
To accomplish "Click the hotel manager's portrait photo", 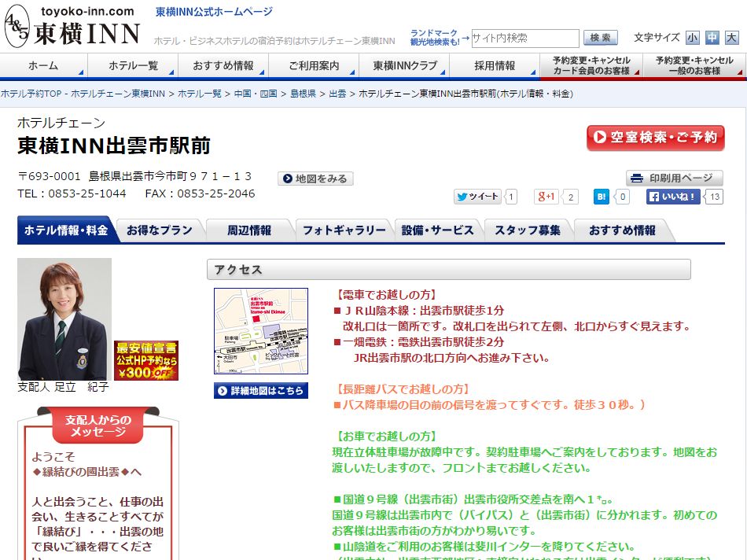I will pos(64,319).
